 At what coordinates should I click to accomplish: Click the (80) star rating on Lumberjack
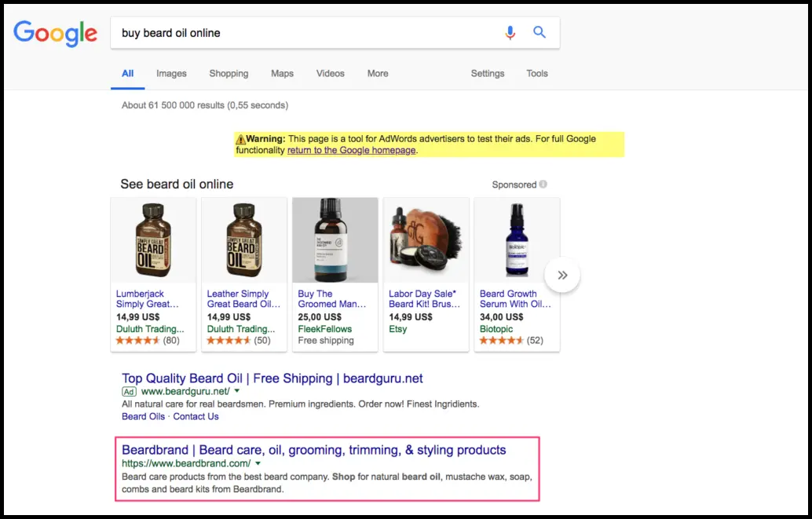pos(148,340)
